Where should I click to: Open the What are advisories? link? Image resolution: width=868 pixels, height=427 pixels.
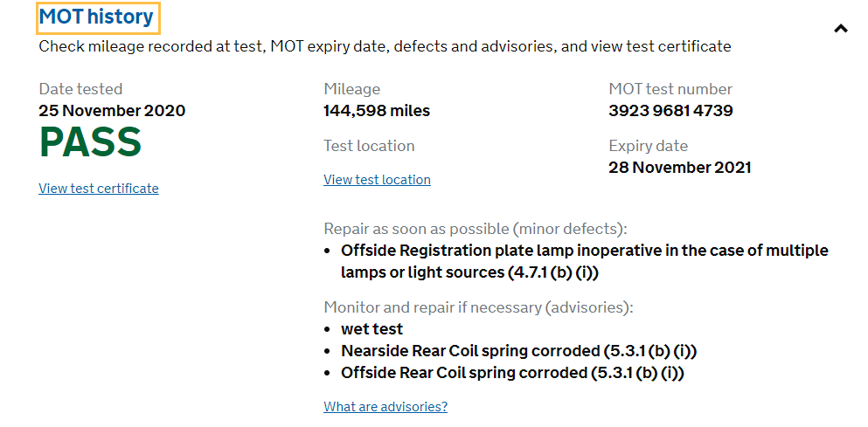click(385, 407)
